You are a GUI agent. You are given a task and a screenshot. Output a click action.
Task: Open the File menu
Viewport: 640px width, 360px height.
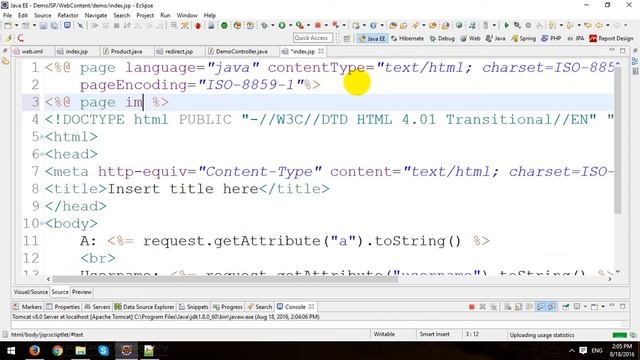[x=7, y=15]
